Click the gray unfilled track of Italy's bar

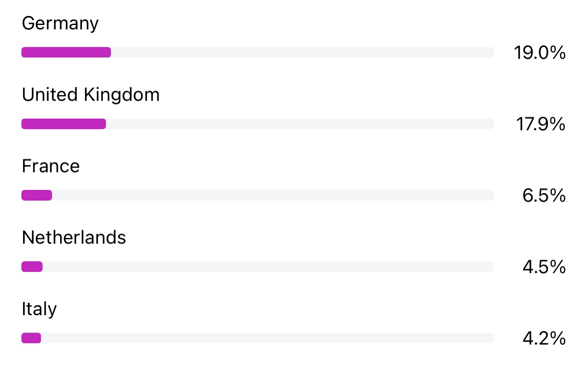point(267,338)
